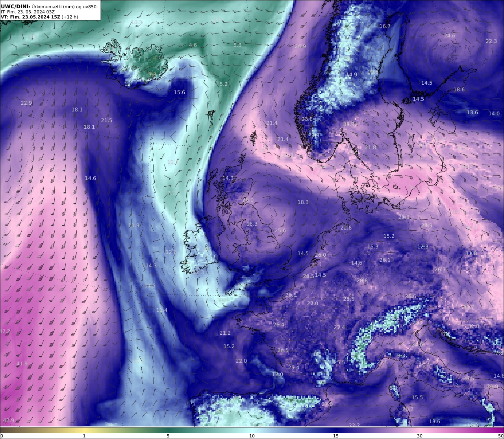The width and height of the screenshot is (504, 439).
Task: Click the color scale above the 5 tick
Action: coord(168,430)
